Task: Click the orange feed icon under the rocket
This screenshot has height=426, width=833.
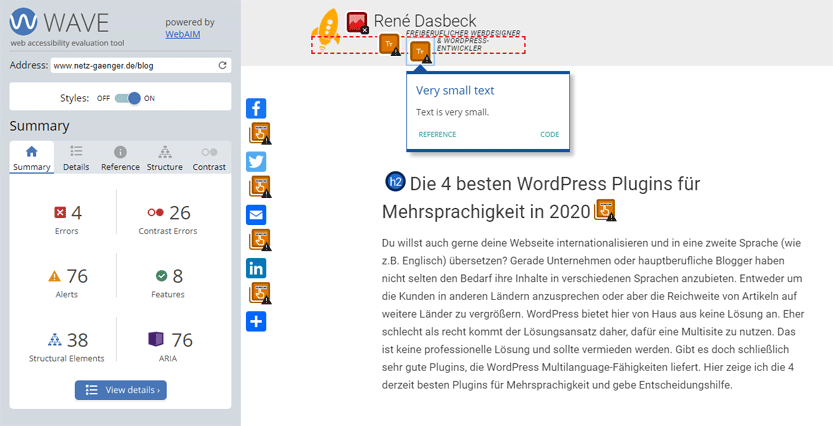Action: (x=322, y=48)
